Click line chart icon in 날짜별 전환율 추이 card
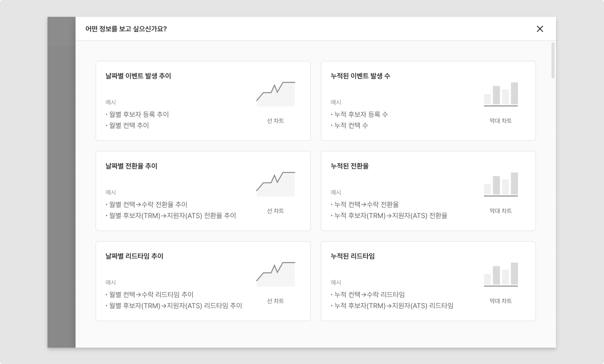Screen dimensions: 604x364 [x=276, y=184]
